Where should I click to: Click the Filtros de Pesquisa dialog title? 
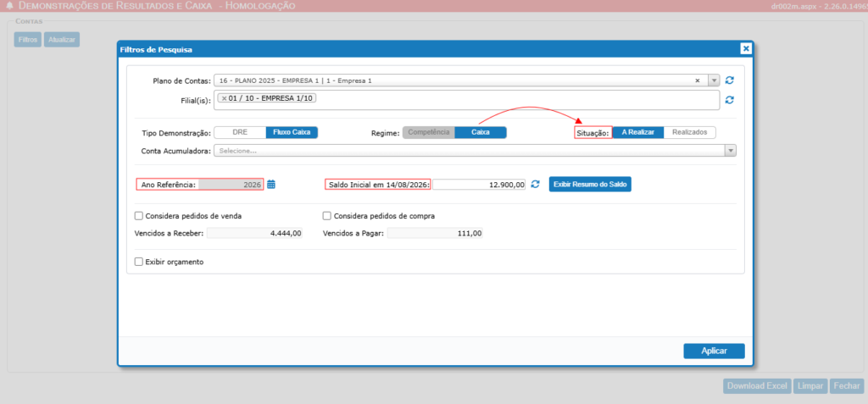pyautogui.click(x=156, y=50)
